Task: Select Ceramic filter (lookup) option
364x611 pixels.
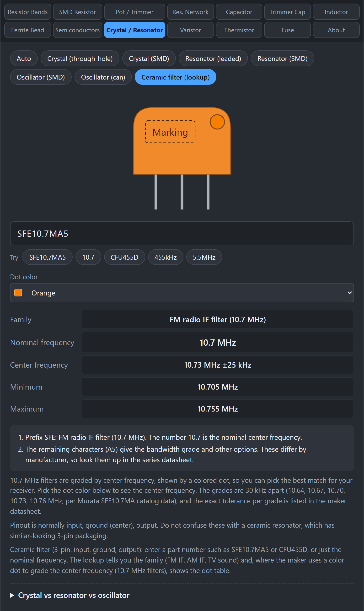Action: [175, 77]
